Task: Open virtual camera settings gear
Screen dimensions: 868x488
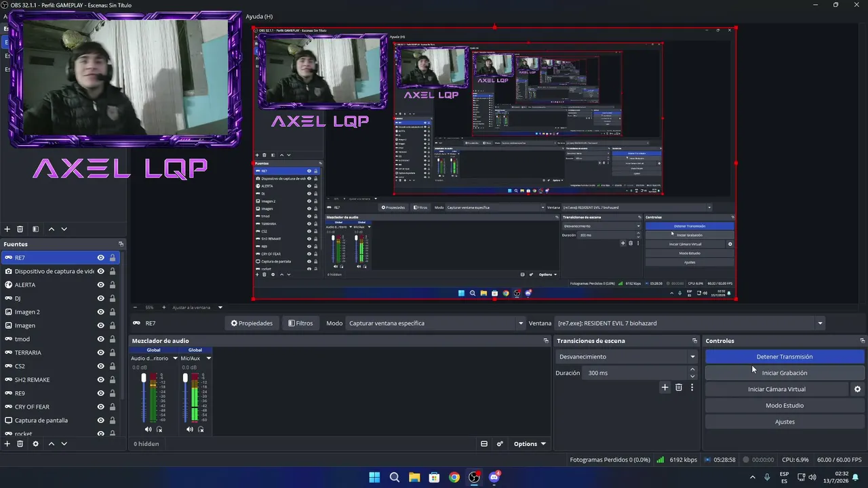Action: pos(857,389)
